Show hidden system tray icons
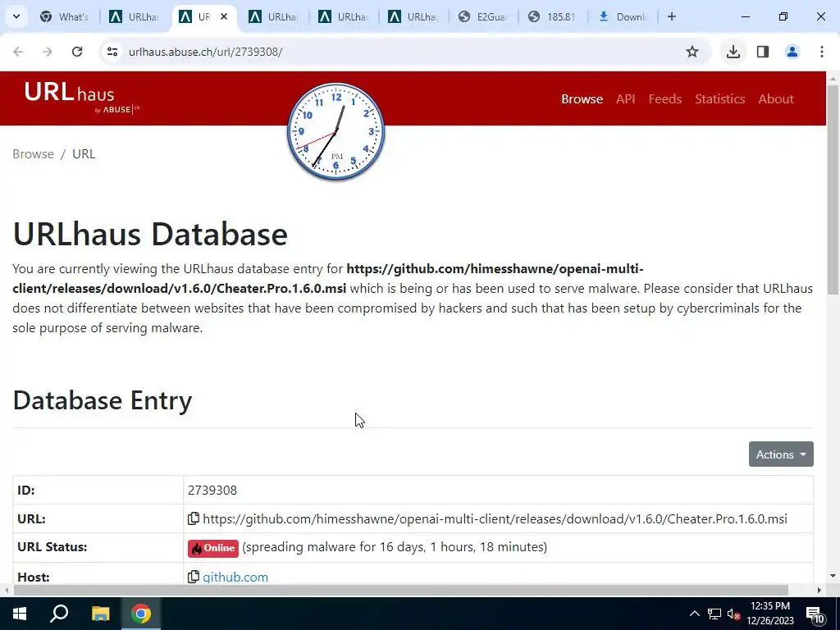840x630 pixels. (x=694, y=614)
